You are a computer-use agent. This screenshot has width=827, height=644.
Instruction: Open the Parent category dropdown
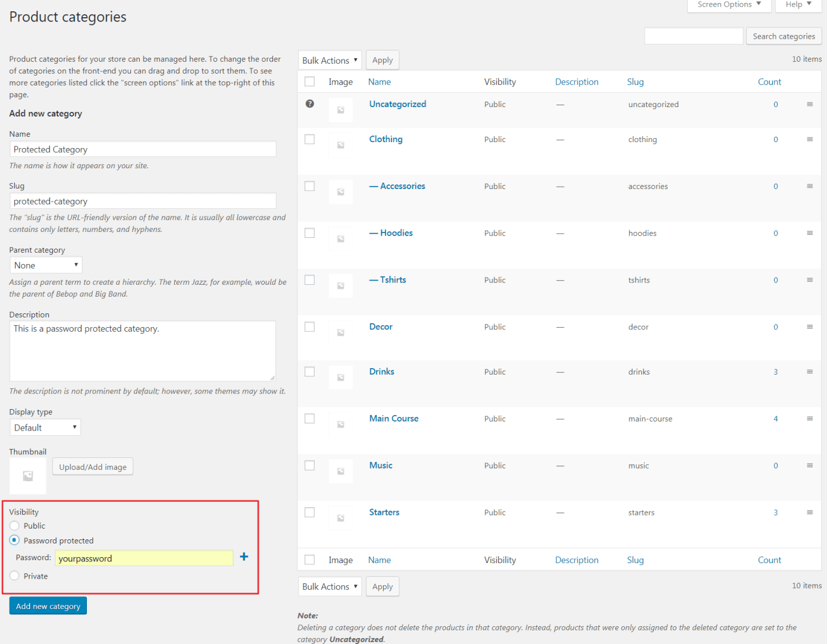(46, 265)
